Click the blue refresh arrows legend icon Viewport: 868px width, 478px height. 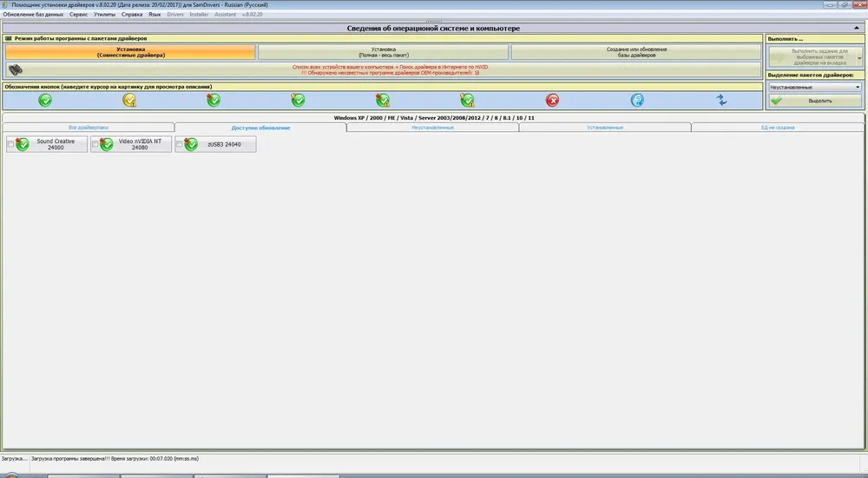click(x=721, y=100)
